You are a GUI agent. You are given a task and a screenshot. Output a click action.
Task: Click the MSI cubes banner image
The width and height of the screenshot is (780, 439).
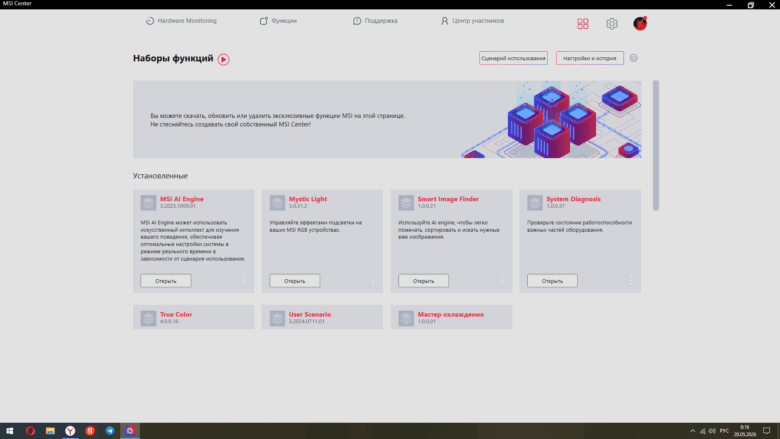point(551,120)
